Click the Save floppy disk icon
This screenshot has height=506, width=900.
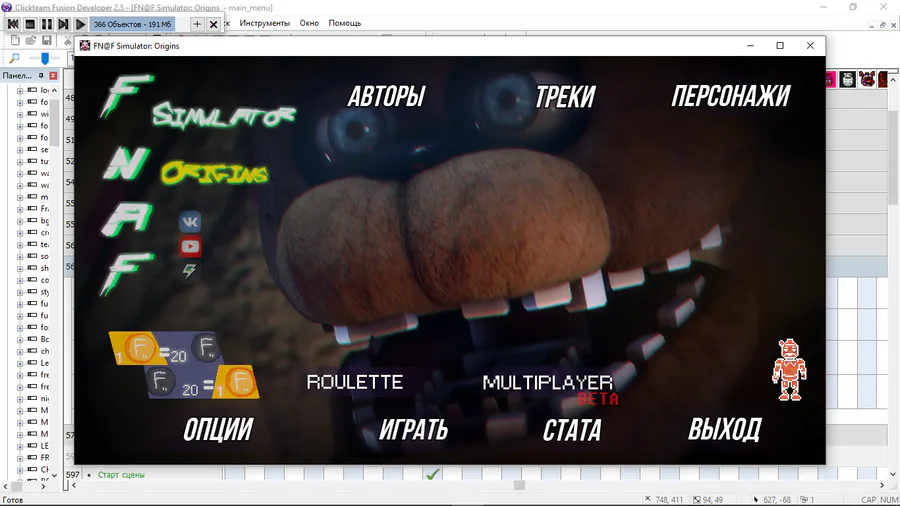[47, 40]
